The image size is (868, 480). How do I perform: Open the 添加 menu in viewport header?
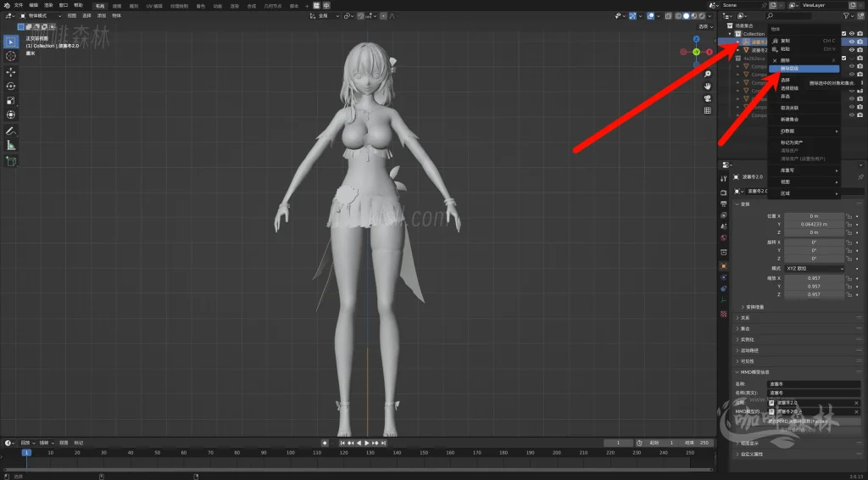pyautogui.click(x=102, y=16)
